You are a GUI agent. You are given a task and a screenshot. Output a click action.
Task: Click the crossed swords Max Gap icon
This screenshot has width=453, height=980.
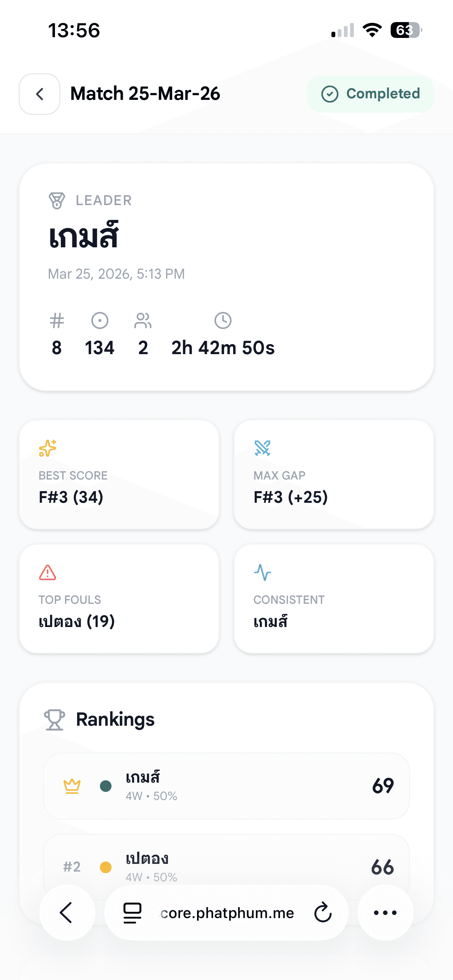point(263,448)
